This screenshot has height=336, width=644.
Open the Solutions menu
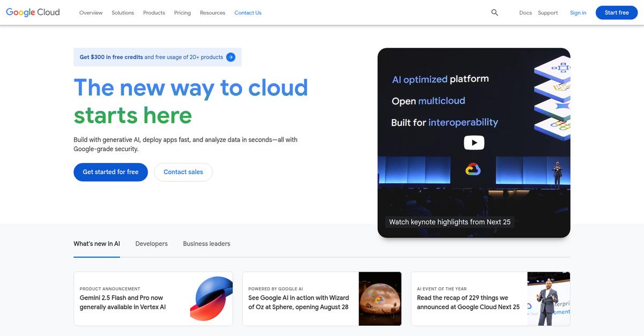coord(123,13)
